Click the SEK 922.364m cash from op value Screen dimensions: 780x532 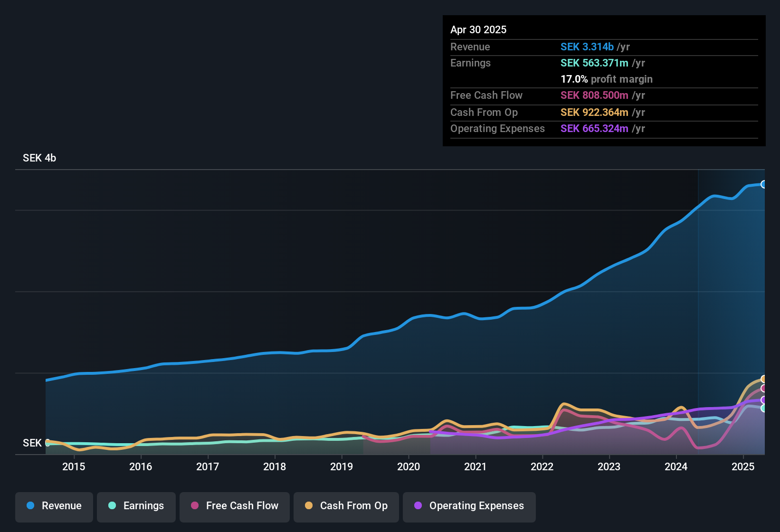pos(594,113)
